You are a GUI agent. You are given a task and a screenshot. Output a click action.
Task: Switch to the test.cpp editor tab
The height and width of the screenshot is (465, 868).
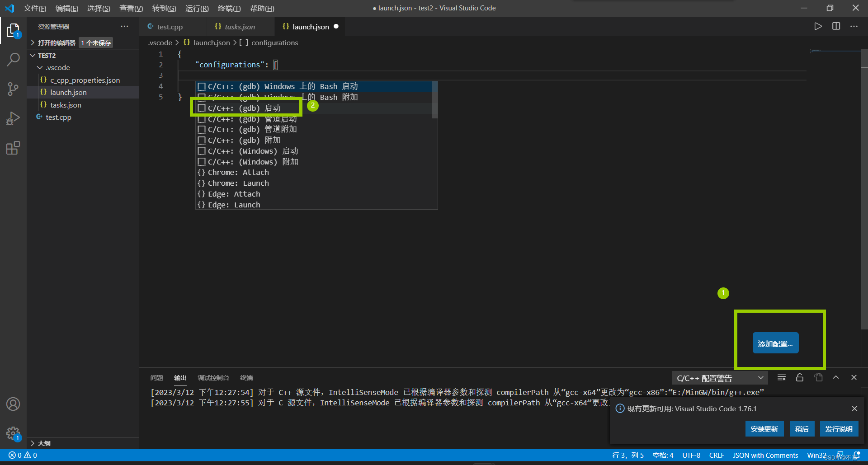[x=174, y=27]
